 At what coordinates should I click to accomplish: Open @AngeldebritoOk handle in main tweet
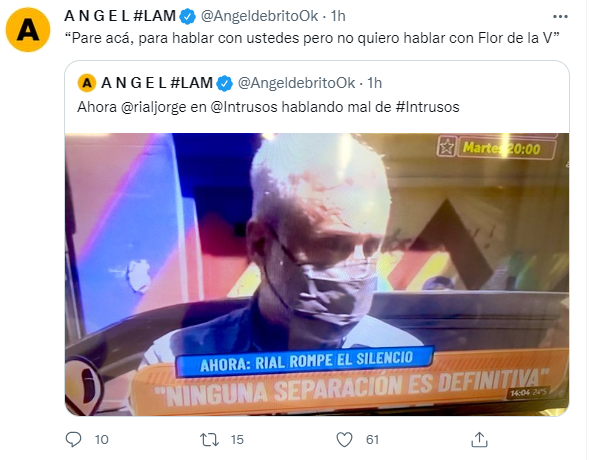[x=260, y=16]
